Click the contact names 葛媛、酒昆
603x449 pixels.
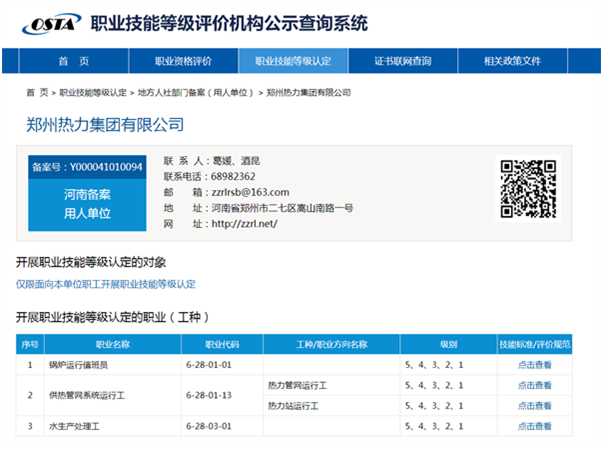(x=236, y=161)
